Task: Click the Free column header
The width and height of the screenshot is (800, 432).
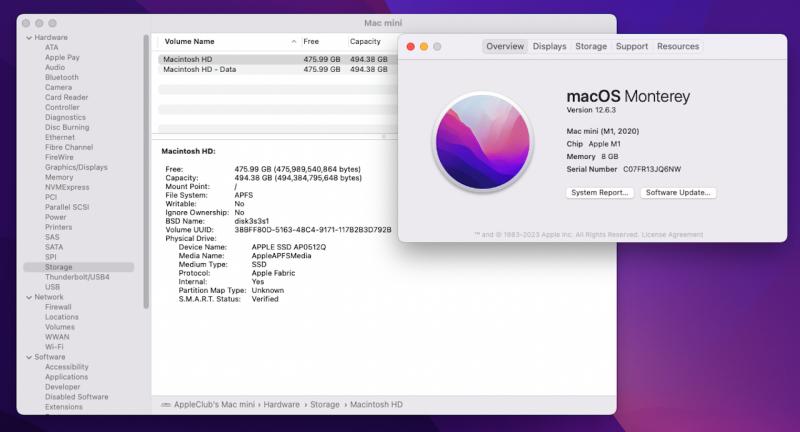Action: point(311,41)
